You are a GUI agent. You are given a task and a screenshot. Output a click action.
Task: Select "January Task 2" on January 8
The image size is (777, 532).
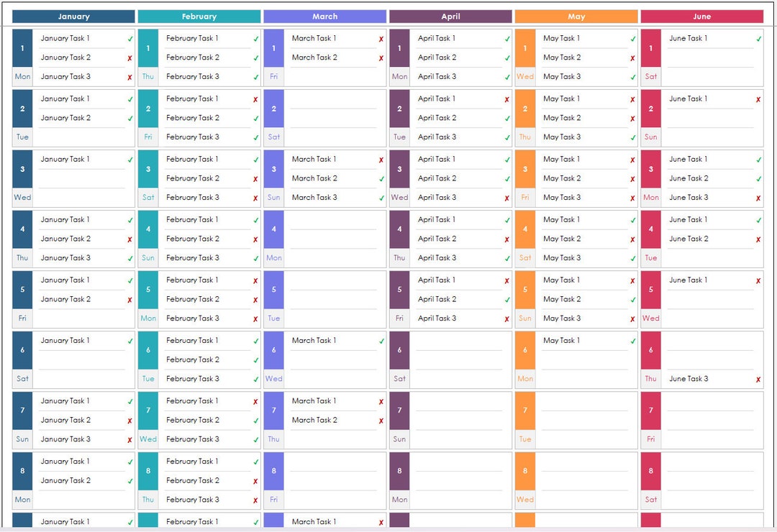[65, 480]
